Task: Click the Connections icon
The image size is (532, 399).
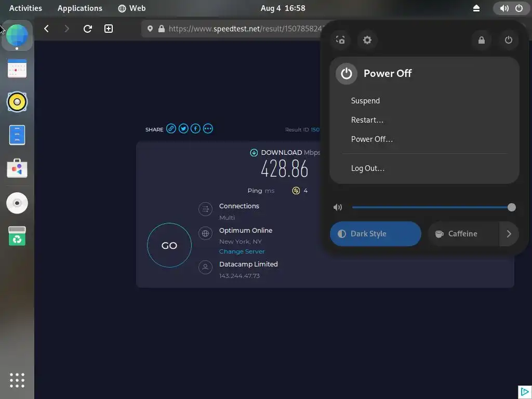Action: point(205,209)
